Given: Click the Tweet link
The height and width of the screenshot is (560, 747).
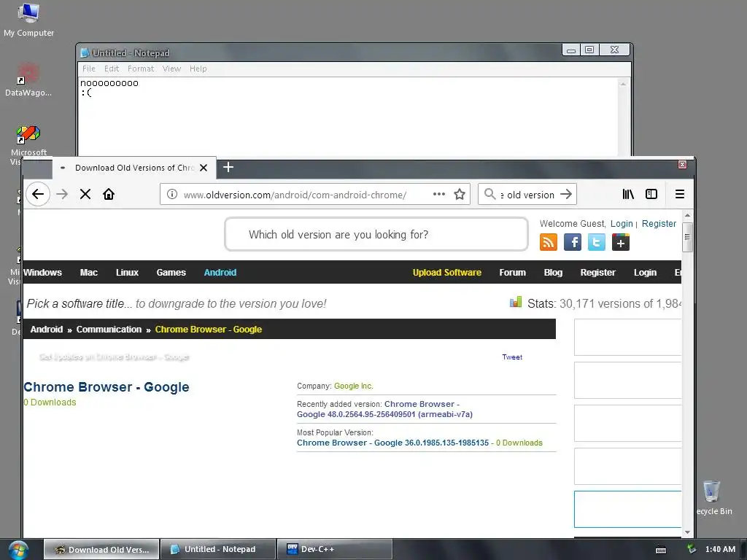Looking at the screenshot, I should coord(512,357).
